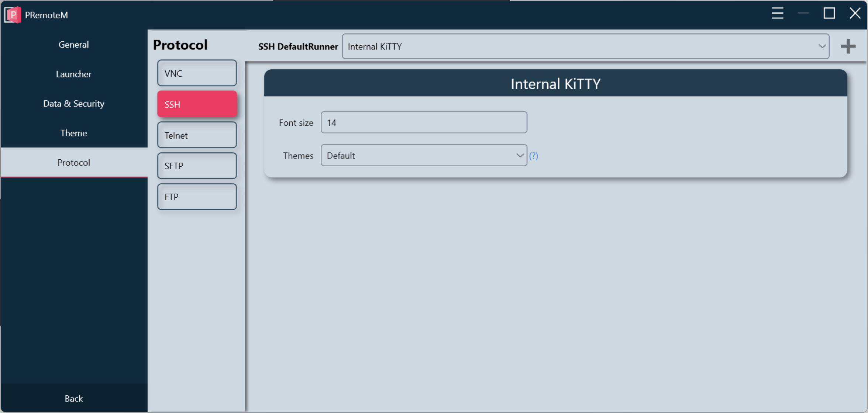
Task: Add a new SSH runner with plus icon
Action: point(848,46)
